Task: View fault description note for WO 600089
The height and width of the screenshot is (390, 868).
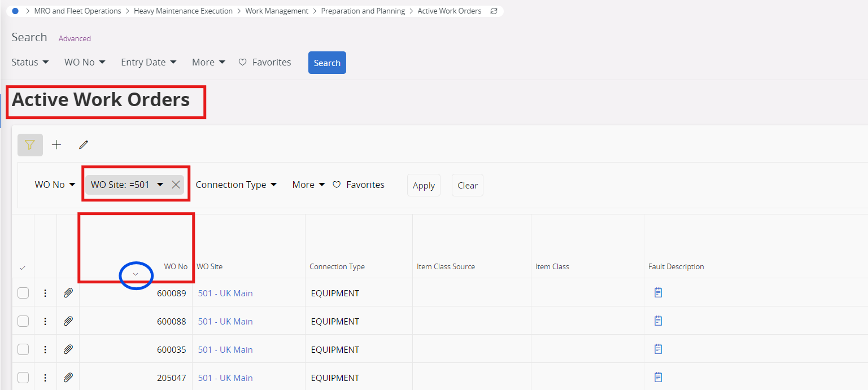Action: pos(658,292)
